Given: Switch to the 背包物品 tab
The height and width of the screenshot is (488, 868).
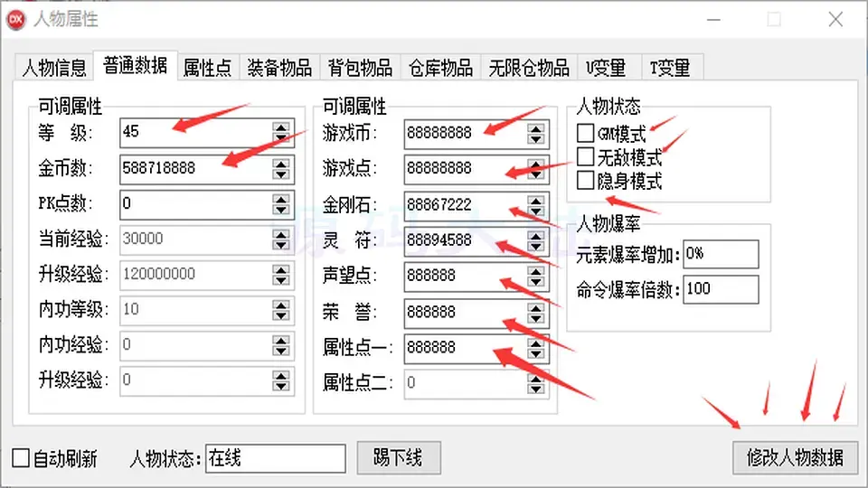Looking at the screenshot, I should (360, 68).
